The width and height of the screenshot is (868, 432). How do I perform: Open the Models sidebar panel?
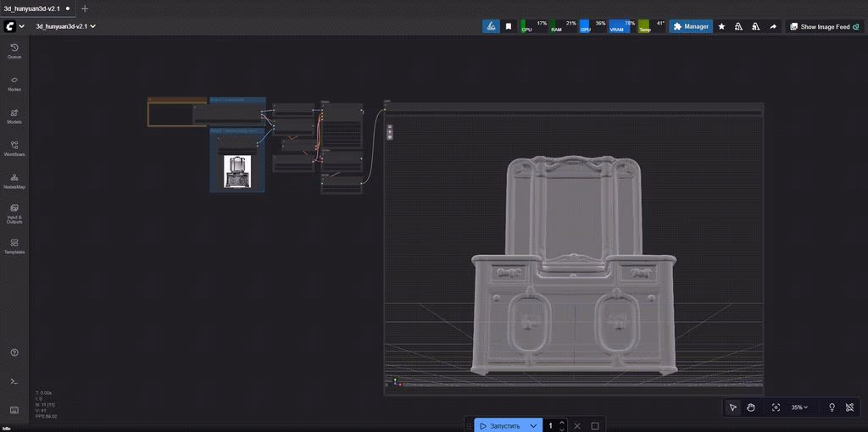point(14,116)
